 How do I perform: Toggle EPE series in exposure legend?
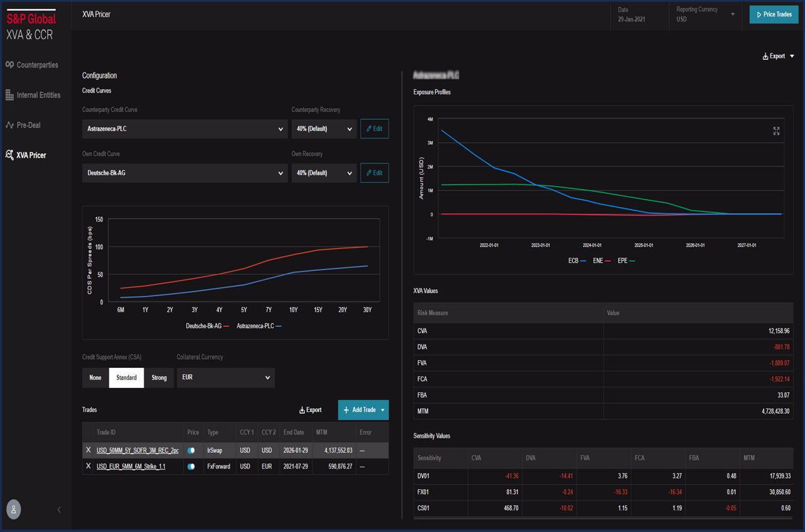pos(626,260)
